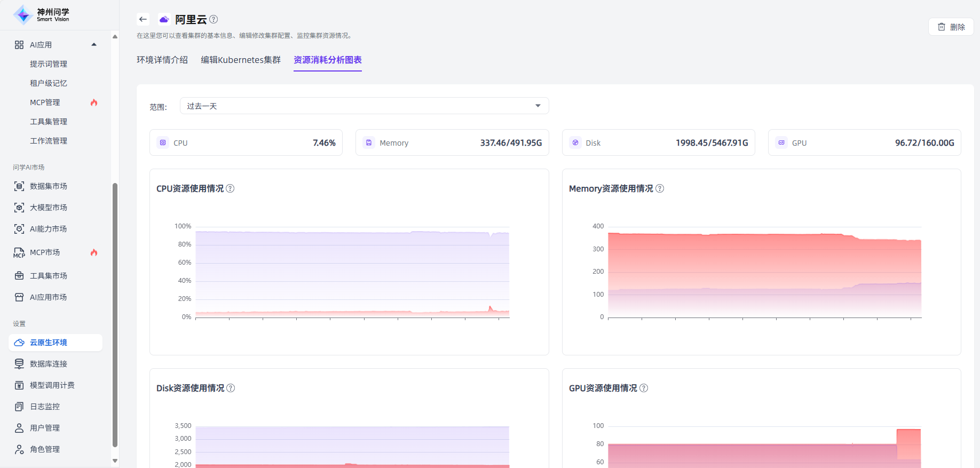Image resolution: width=980 pixels, height=468 pixels.
Task: Click the CPU 7.46% value
Action: coord(324,143)
